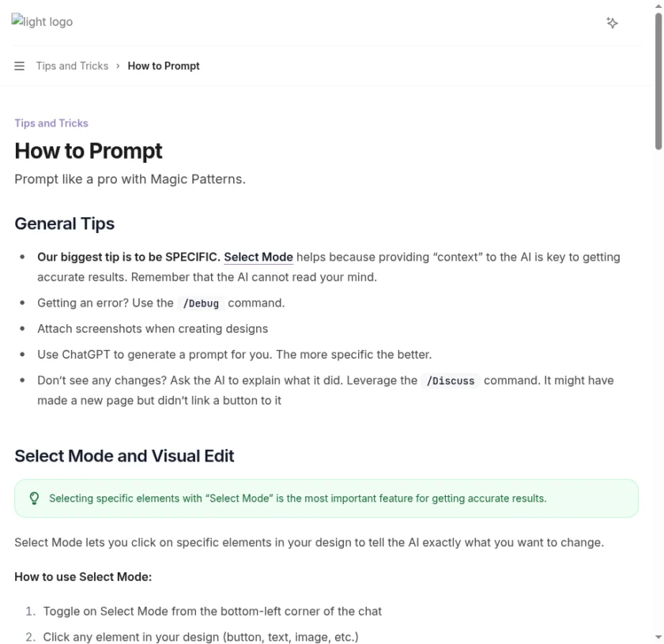Open the Select Mode link
The image size is (664, 644).
point(258,257)
